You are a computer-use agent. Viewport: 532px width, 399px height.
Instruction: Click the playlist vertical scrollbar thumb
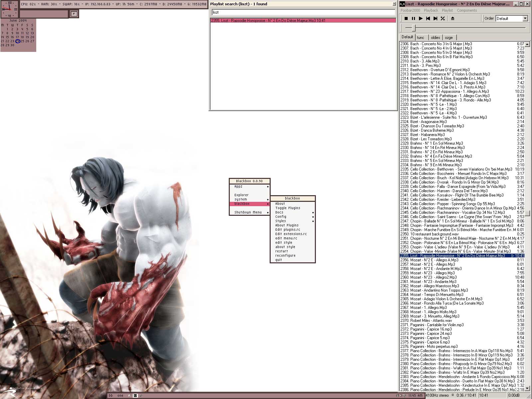point(527,213)
